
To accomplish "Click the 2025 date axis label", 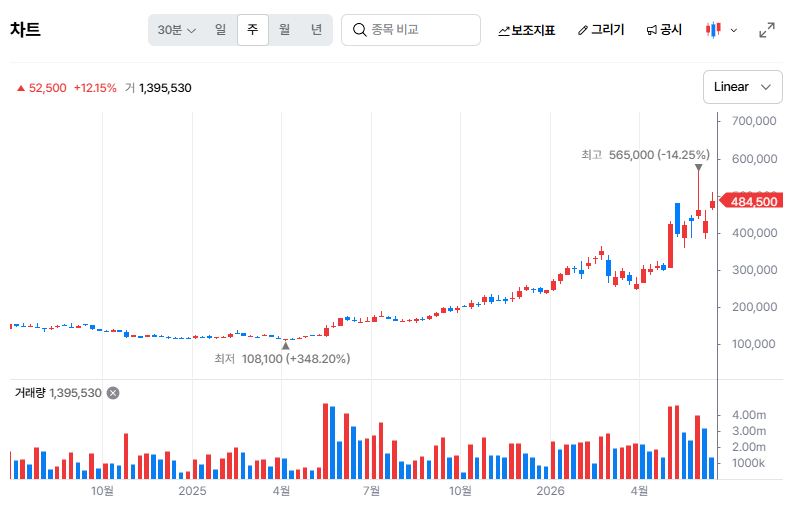I will pyautogui.click(x=192, y=491).
